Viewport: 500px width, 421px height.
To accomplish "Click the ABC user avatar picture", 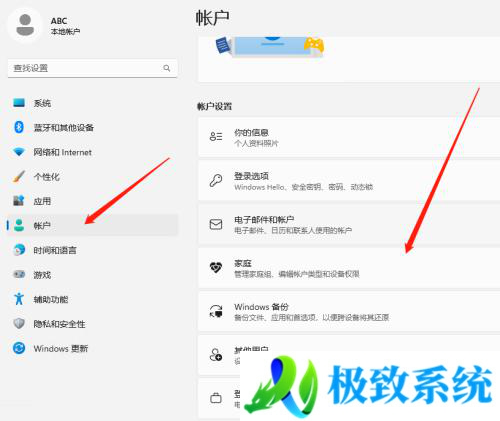I will 25,26.
